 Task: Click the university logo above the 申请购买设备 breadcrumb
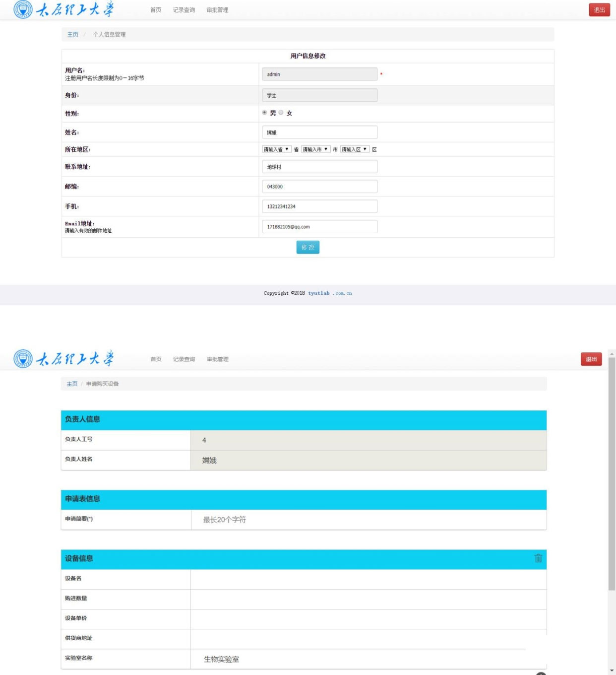point(63,358)
